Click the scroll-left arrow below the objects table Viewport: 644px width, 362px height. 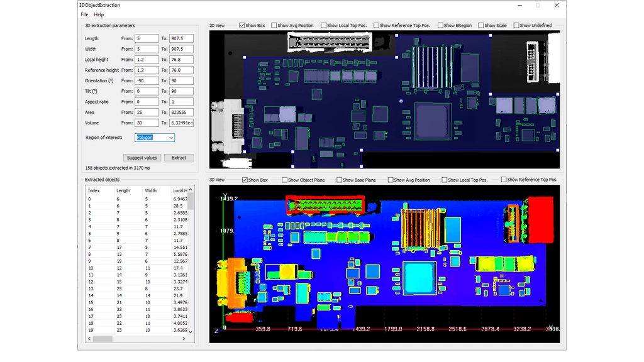point(89,339)
